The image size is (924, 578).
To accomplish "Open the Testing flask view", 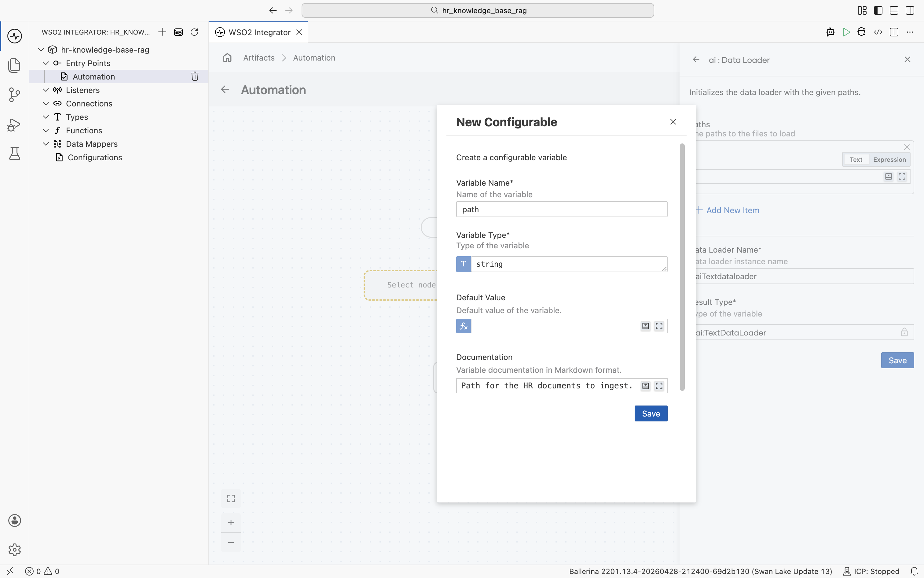I will [x=14, y=154].
